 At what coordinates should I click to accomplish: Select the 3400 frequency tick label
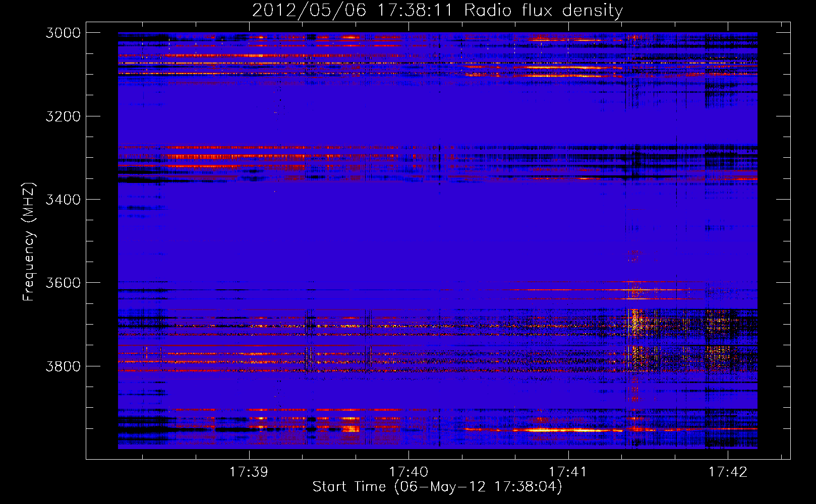63,200
